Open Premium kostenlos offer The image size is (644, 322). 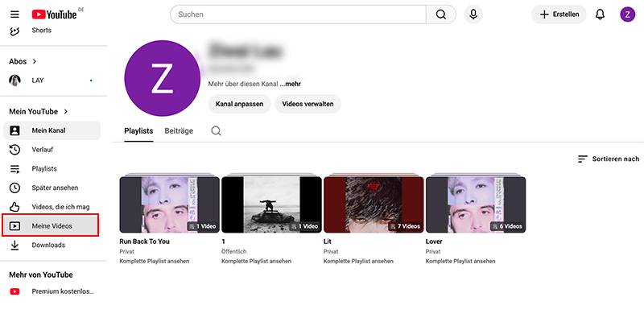52,291
